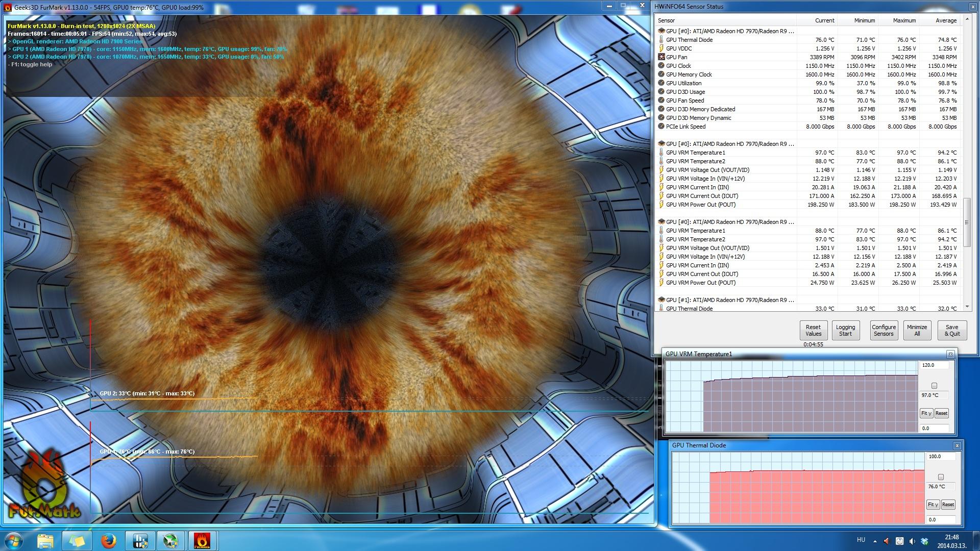This screenshot has height=551, width=980.
Task: Click the icon beside GPU Memory Clock
Action: (x=661, y=74)
